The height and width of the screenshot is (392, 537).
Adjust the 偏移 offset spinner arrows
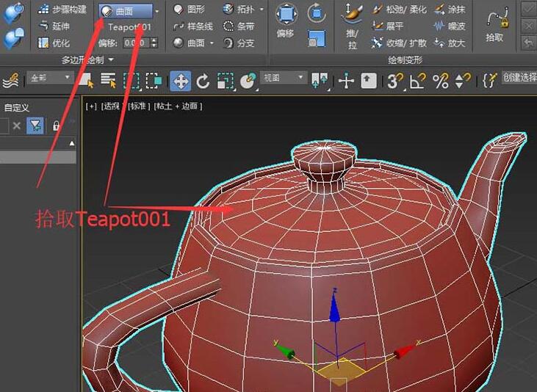154,43
